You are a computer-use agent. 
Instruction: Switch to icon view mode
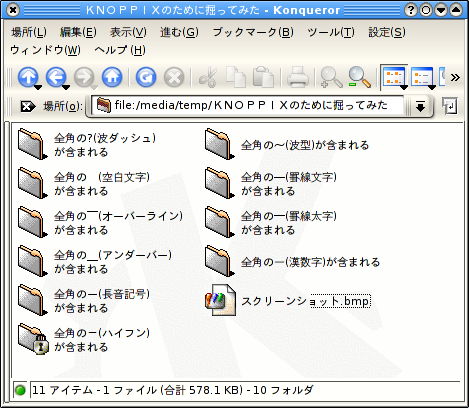[x=393, y=77]
